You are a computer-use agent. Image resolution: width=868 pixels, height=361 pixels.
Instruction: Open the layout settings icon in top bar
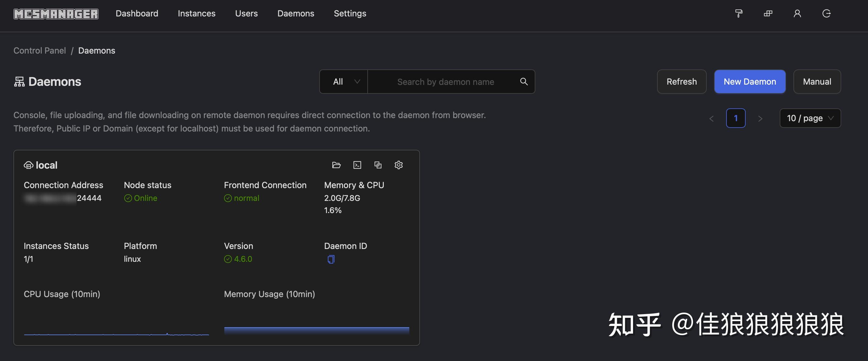(768, 13)
